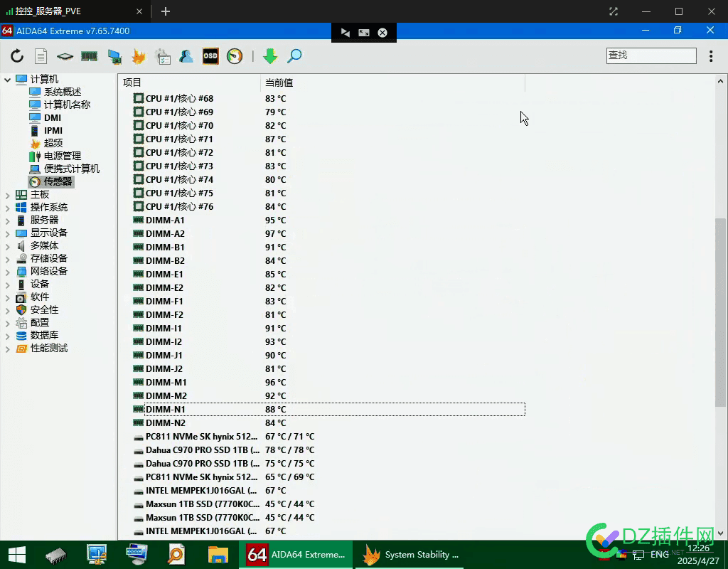Launch the flame System Stability Test icon
The width and height of the screenshot is (728, 569).
138,56
